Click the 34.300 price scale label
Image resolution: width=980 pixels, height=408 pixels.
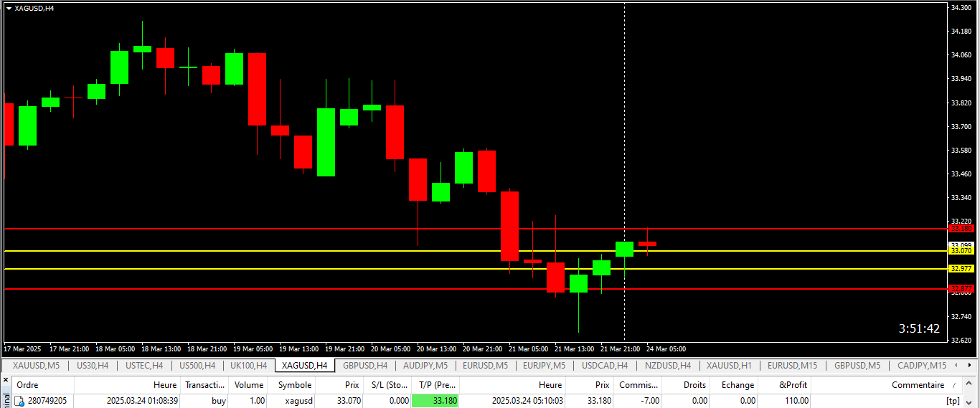coord(961,7)
